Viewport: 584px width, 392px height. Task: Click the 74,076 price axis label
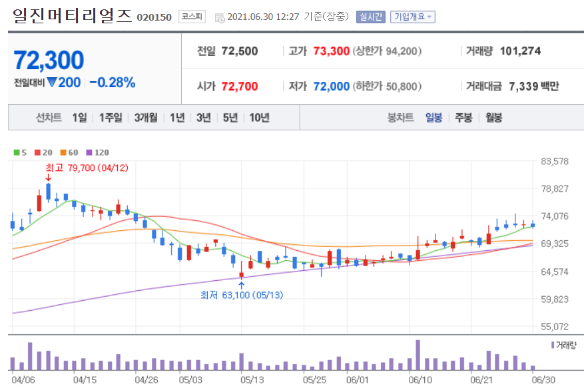click(x=555, y=216)
